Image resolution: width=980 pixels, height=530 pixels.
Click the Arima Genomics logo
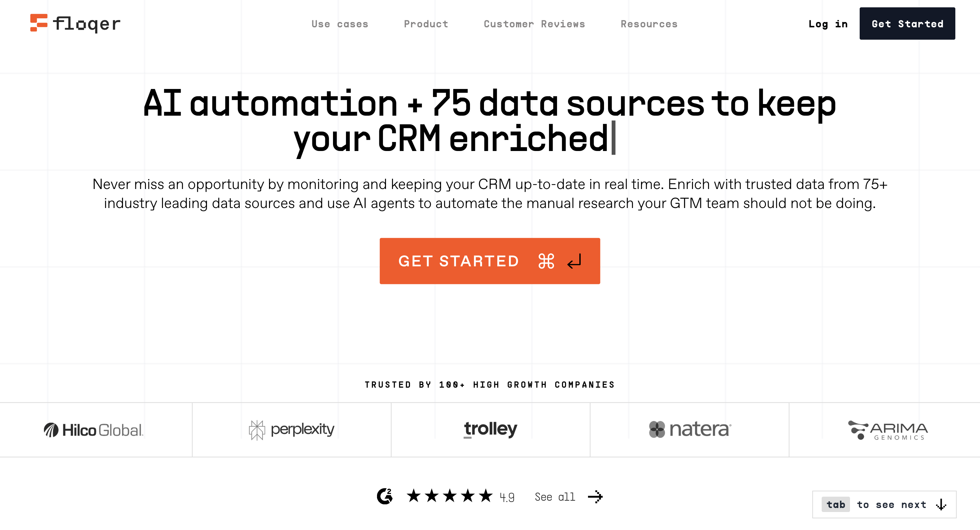point(888,430)
